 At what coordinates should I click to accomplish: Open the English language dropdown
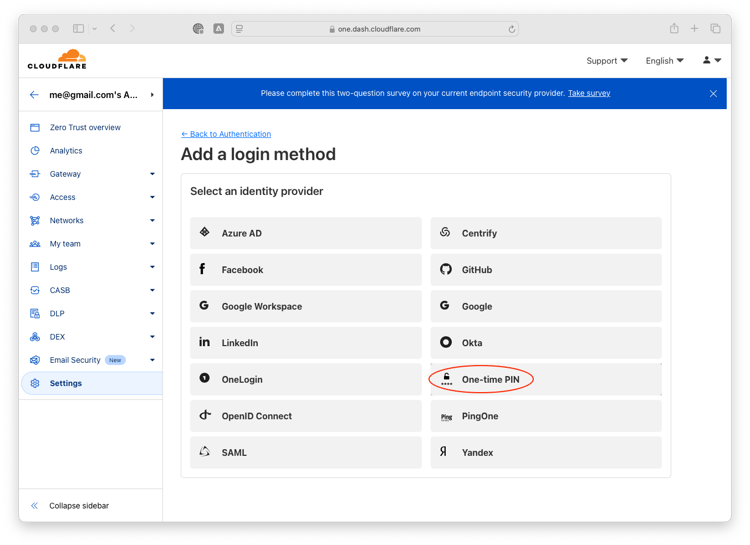point(664,61)
